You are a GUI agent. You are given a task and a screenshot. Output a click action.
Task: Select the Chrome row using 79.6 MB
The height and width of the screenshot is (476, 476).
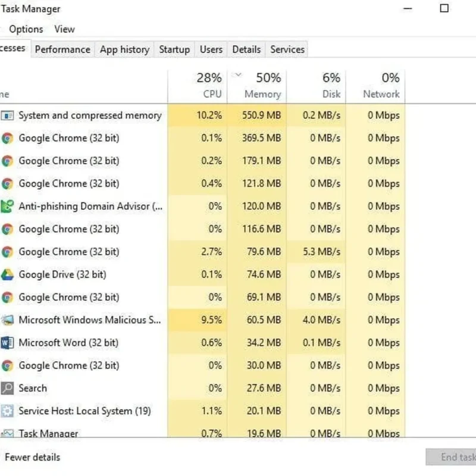click(202, 252)
